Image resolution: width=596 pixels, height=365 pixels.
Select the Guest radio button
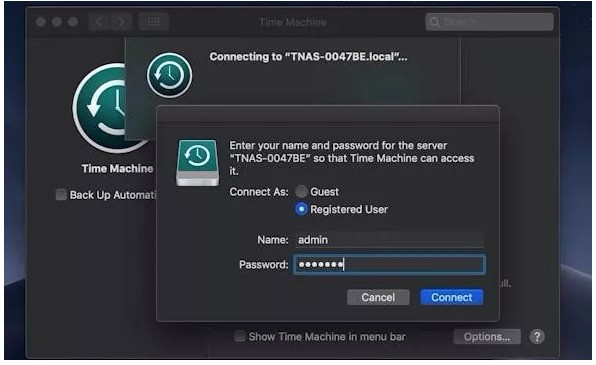pyautogui.click(x=301, y=191)
